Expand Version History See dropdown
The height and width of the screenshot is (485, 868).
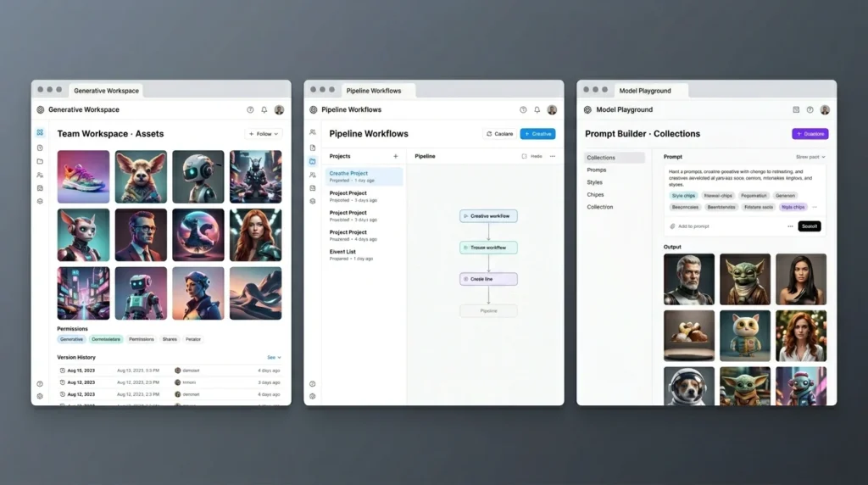[274, 358]
